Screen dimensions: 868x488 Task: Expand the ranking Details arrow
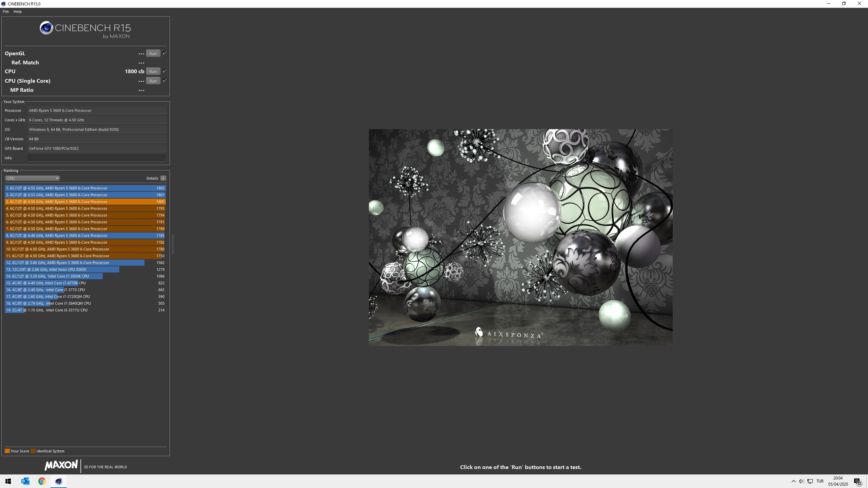[163, 178]
